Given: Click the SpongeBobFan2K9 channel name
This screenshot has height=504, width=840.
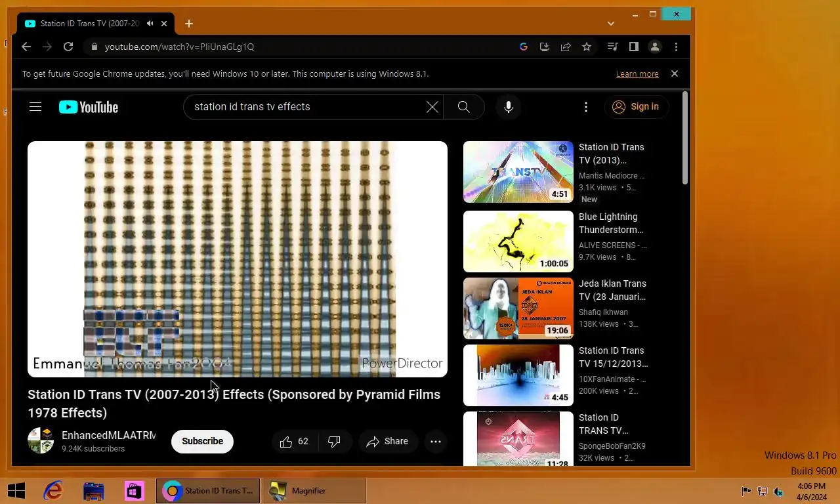Looking at the screenshot, I should pyautogui.click(x=612, y=446).
